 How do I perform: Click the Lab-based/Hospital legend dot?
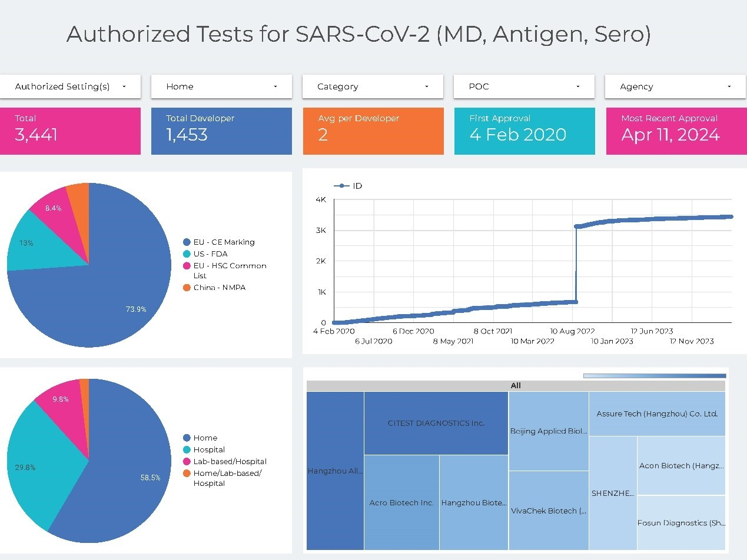(187, 461)
